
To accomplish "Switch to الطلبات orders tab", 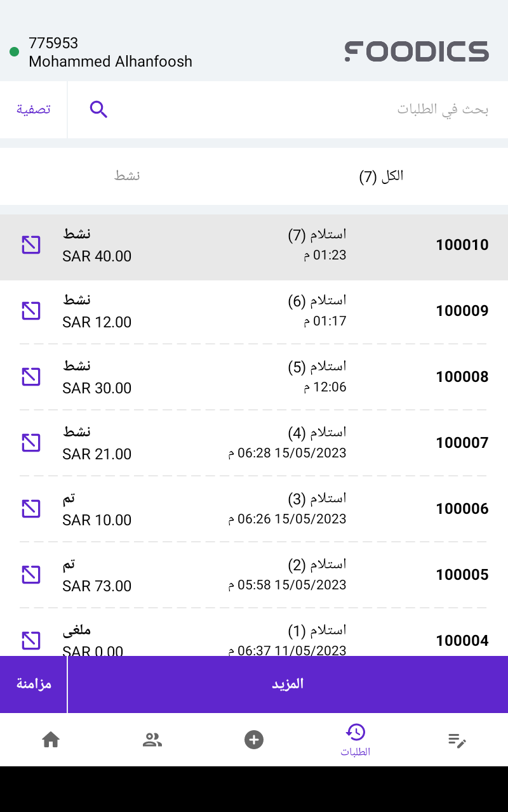I will point(356,740).
